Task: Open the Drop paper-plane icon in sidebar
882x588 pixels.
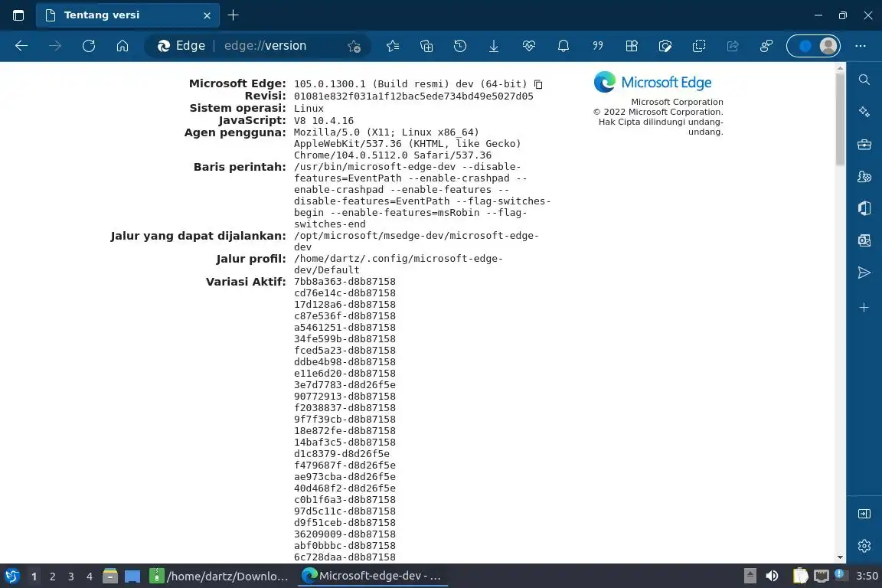Action: [864, 273]
